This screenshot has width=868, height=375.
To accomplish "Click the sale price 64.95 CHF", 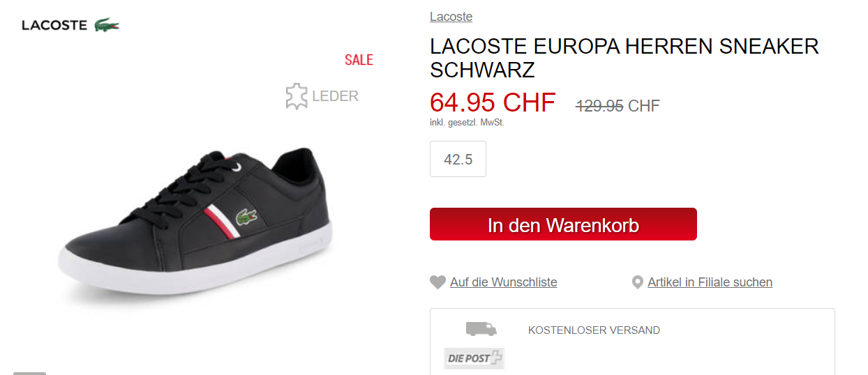I will pos(493,102).
